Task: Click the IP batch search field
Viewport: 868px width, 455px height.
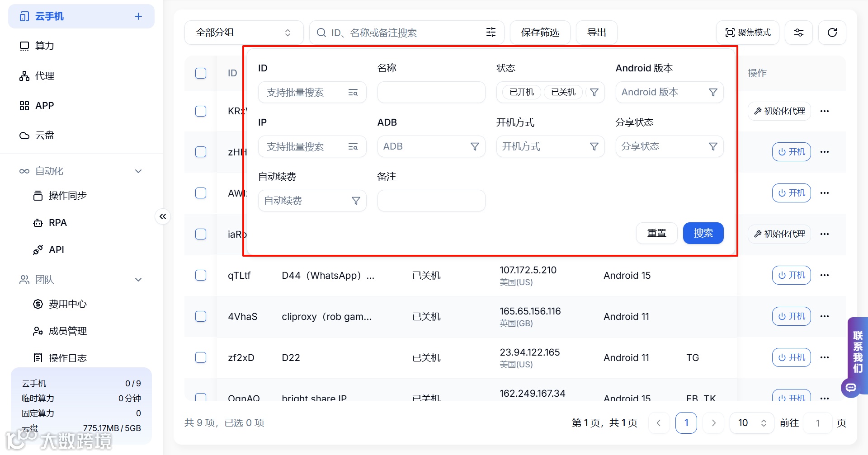Action: [x=312, y=146]
